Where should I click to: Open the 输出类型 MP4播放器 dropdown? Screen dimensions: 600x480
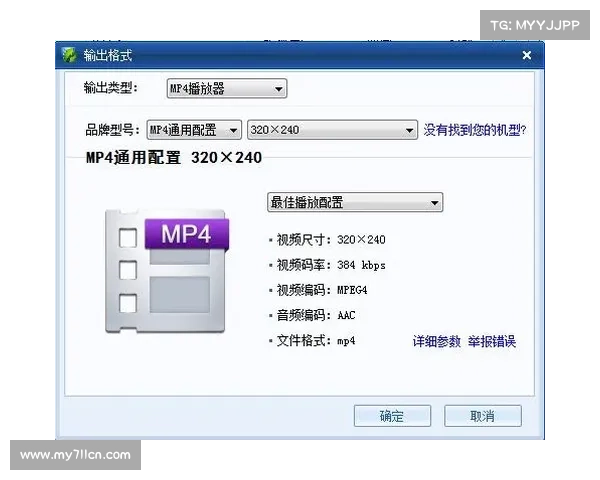(x=227, y=88)
